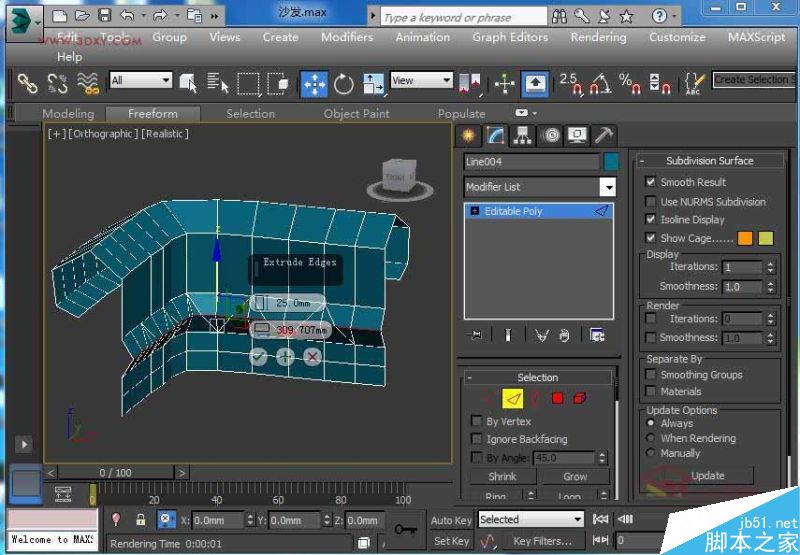This screenshot has width=800, height=555.
Task: Click the Use Pivot Point Center icon
Action: coord(470,83)
